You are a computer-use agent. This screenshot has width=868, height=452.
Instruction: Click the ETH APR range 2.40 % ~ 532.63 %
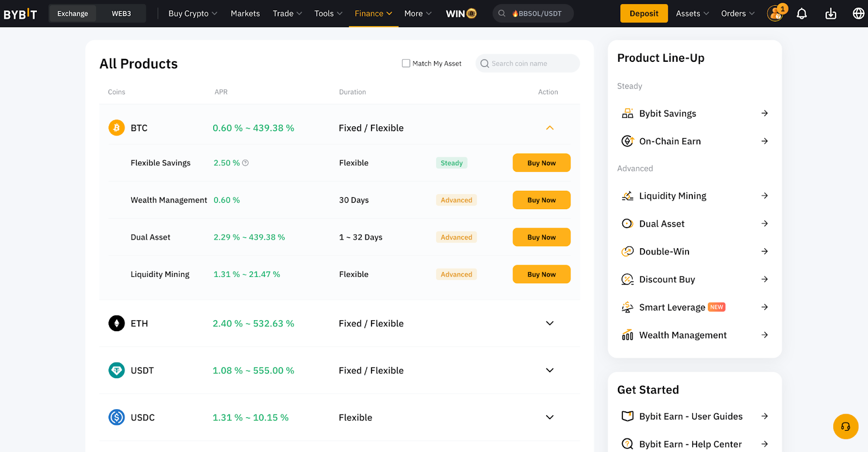point(253,324)
